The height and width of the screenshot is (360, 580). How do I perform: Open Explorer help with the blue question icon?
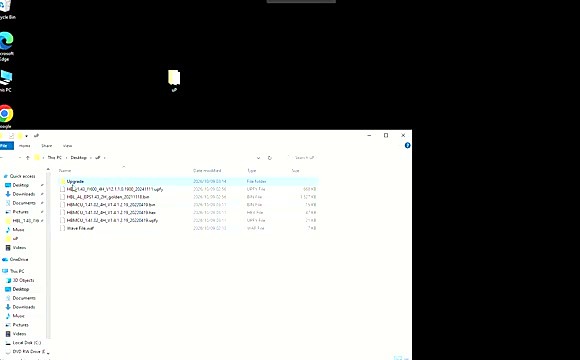point(407,145)
